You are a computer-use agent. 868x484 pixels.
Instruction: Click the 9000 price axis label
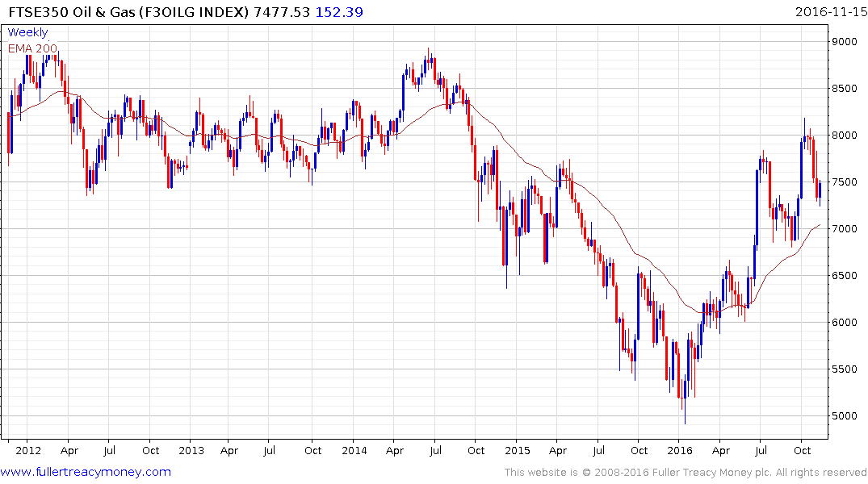(845, 41)
